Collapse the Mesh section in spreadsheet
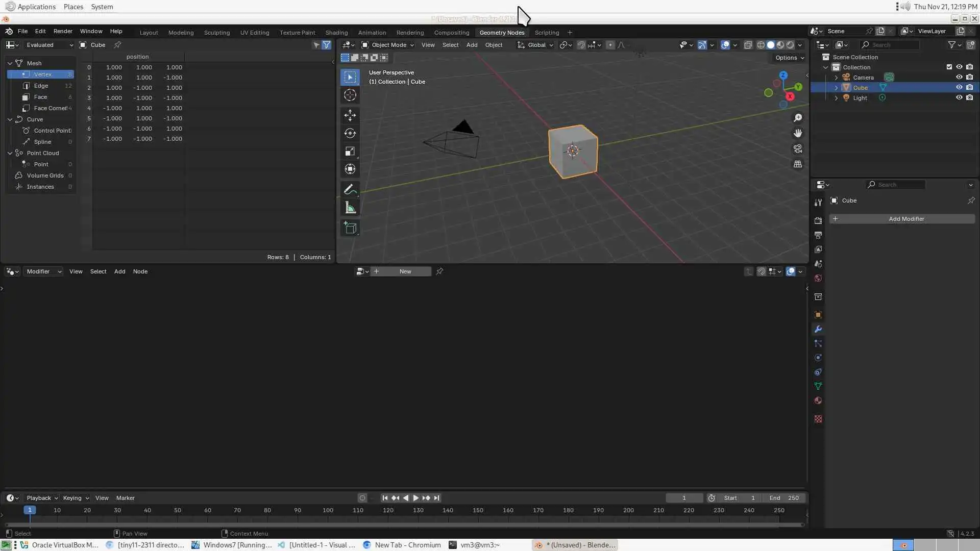The image size is (980, 551). pos(10,63)
